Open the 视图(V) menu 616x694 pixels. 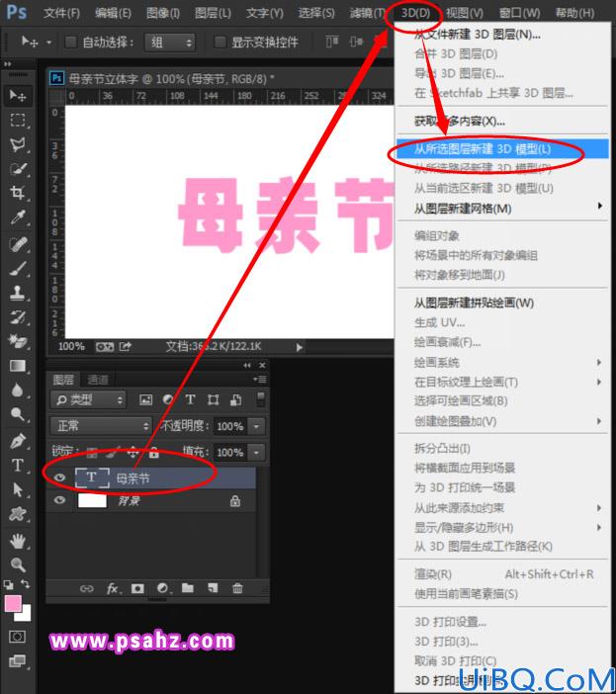coord(464,13)
